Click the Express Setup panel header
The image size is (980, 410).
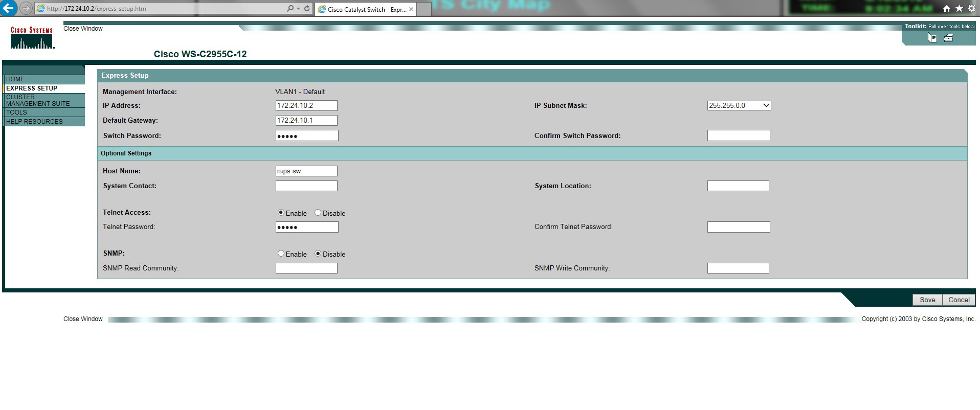click(532, 75)
